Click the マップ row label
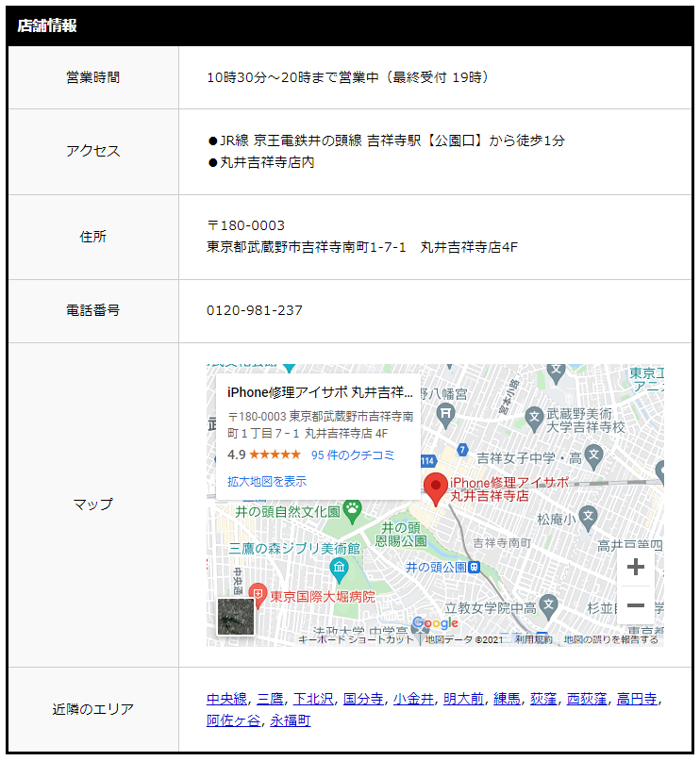The height and width of the screenshot is (761, 700). coord(92,505)
